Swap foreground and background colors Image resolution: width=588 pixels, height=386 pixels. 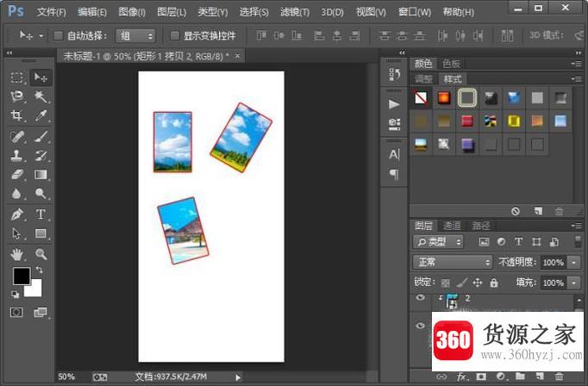[x=39, y=270]
